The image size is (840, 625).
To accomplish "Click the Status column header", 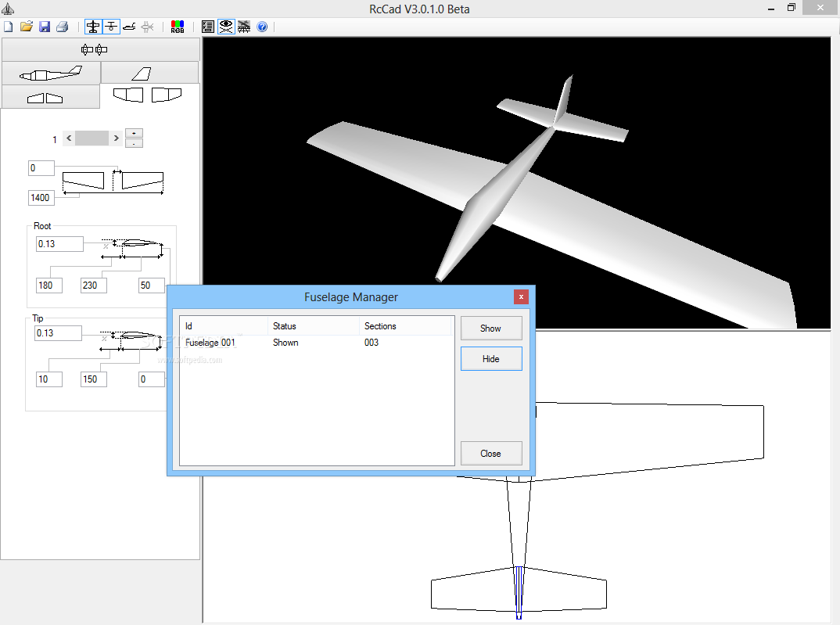I will point(314,326).
